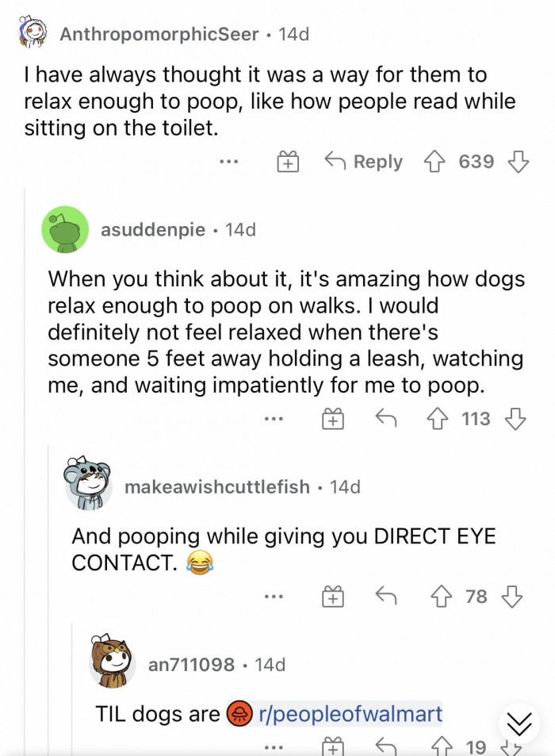Click the reply arrow on asuddenpie's comment
This screenshot has width=555, height=756.
coord(386,418)
